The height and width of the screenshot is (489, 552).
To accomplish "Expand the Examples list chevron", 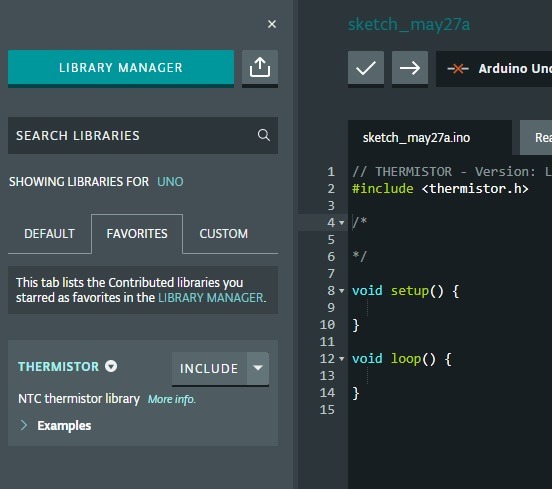I will 24,425.
